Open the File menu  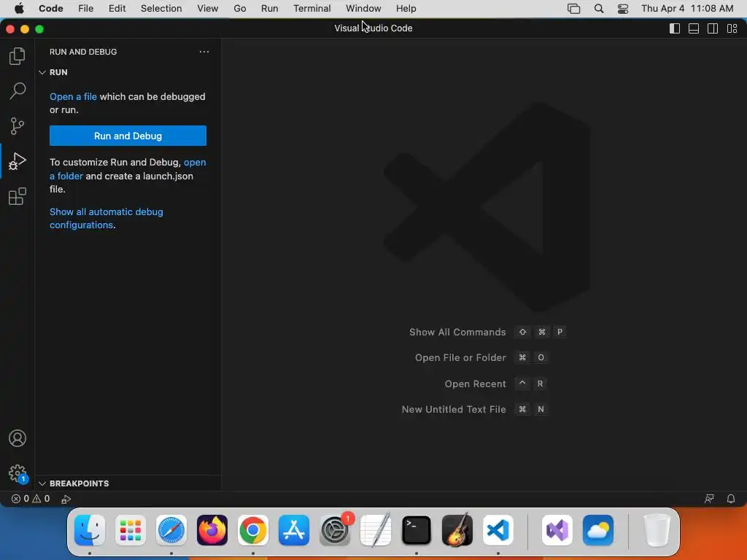86,9
